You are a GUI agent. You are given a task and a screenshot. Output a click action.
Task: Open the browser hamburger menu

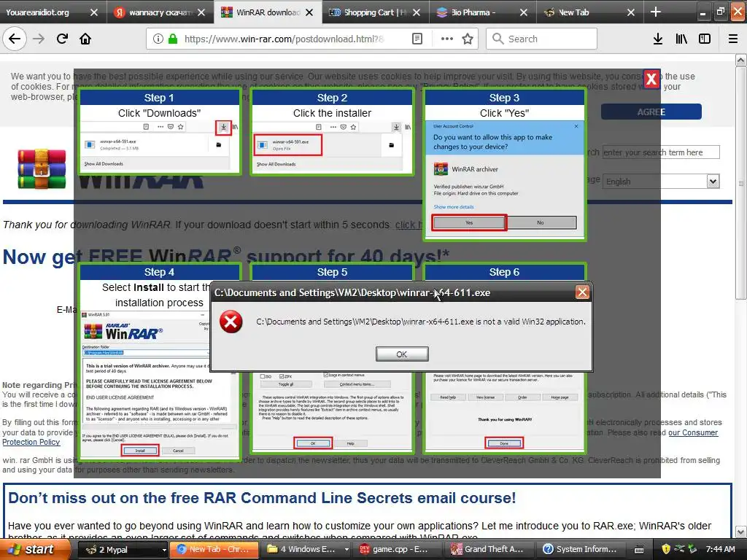tap(732, 39)
